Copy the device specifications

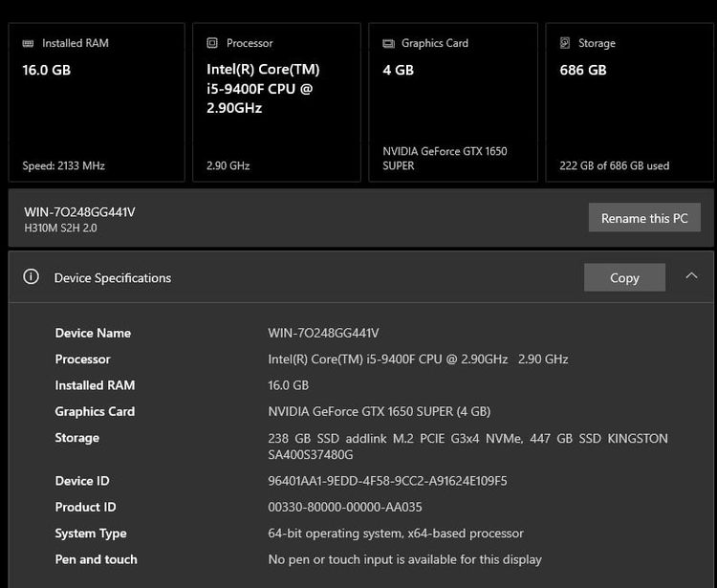[624, 277]
